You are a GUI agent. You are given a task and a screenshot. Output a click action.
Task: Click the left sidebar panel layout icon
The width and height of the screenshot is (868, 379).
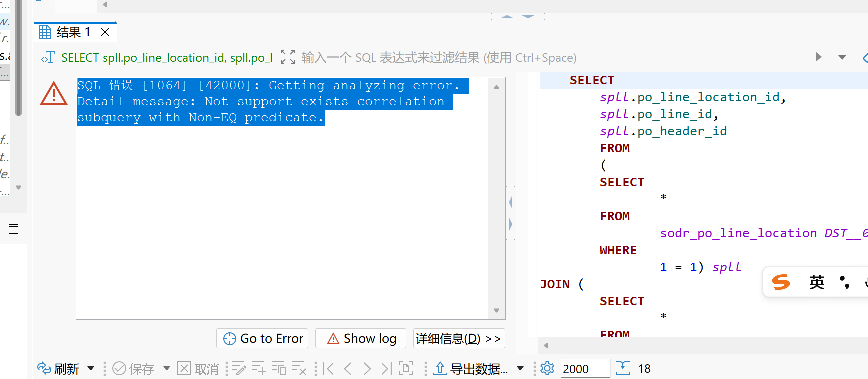[x=14, y=229]
